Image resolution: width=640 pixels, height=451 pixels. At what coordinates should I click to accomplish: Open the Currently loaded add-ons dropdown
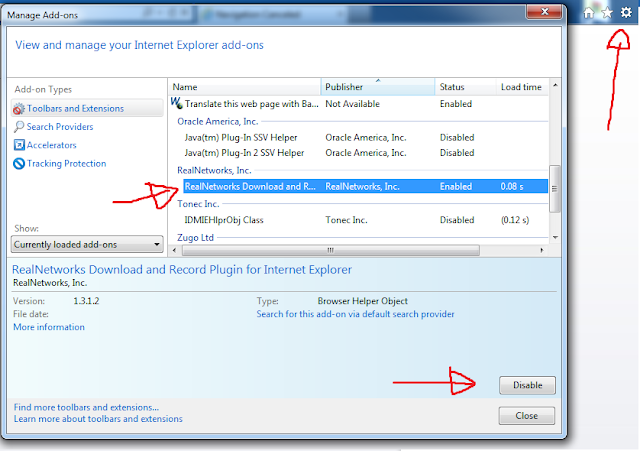tap(87, 244)
